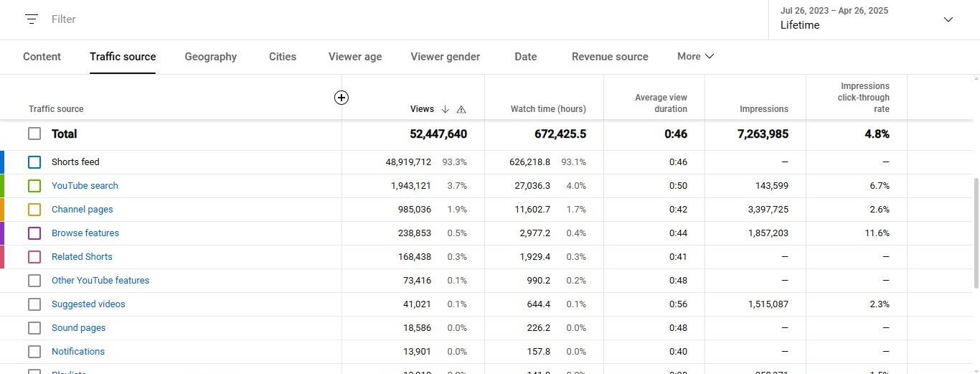This screenshot has height=374, width=980.
Task: Click the warning triangle next to Views
Action: tap(461, 109)
